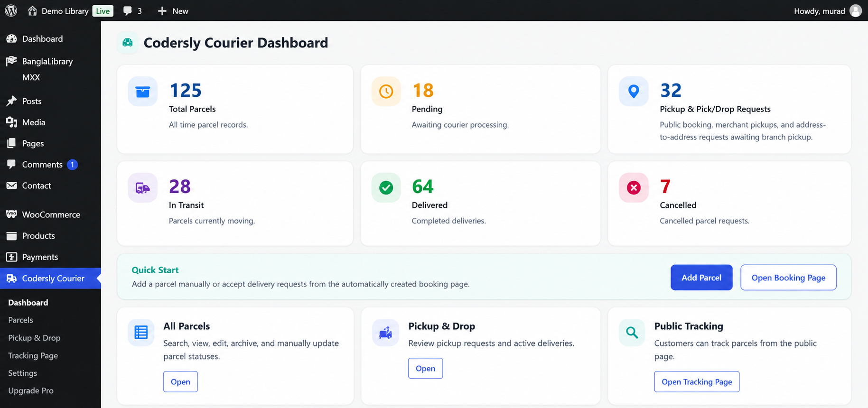Open Tracking Page submenu item
The width and height of the screenshot is (868, 408).
tap(33, 355)
